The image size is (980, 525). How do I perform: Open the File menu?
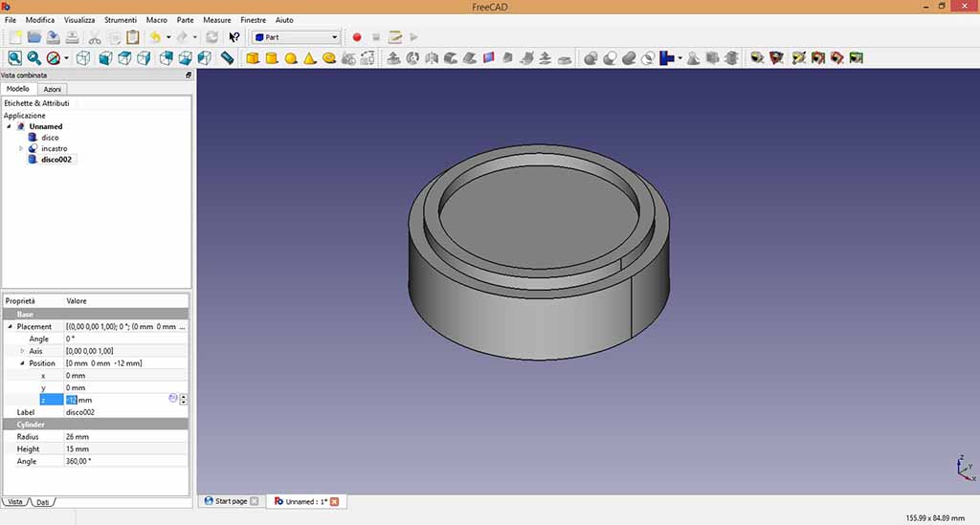[x=11, y=20]
